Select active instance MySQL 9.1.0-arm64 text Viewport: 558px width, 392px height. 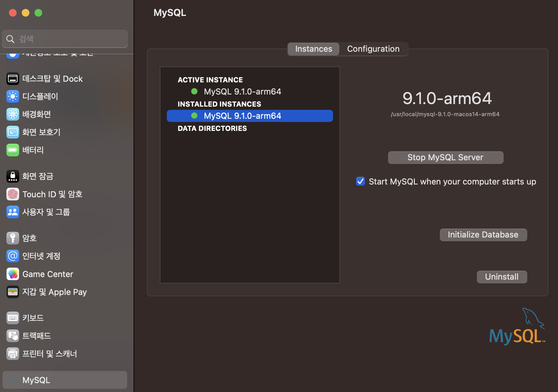click(243, 92)
